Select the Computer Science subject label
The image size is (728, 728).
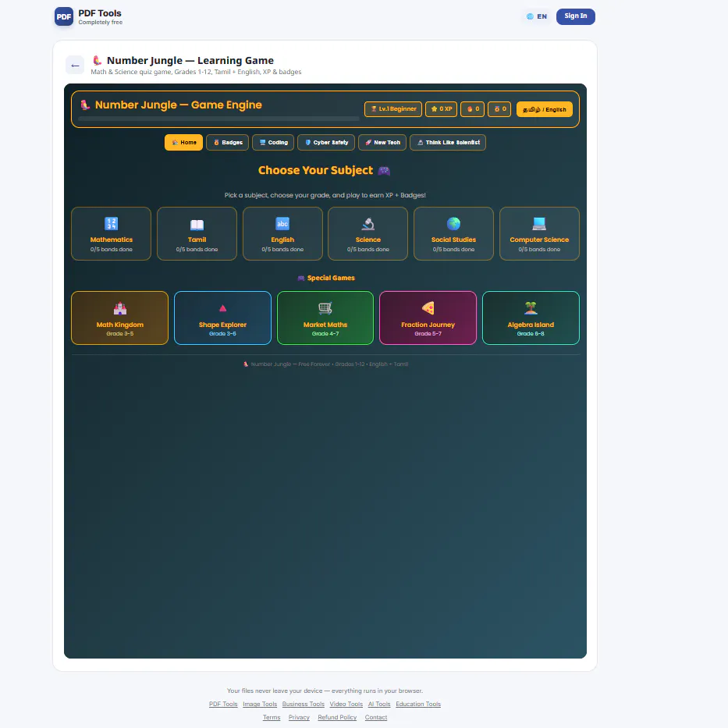(x=539, y=240)
